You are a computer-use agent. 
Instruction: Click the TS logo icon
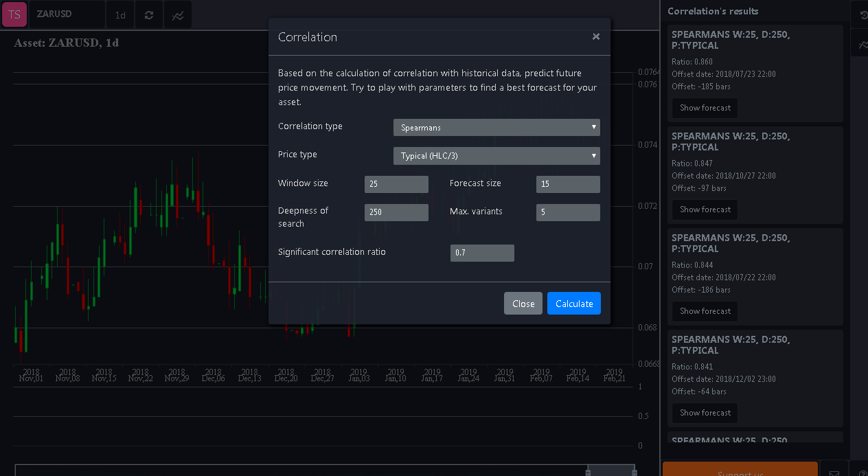coord(14,14)
